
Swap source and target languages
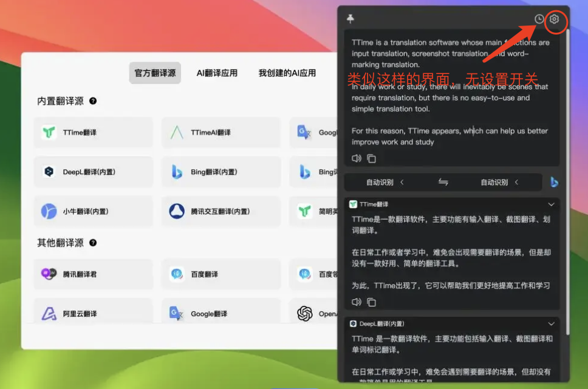point(443,182)
